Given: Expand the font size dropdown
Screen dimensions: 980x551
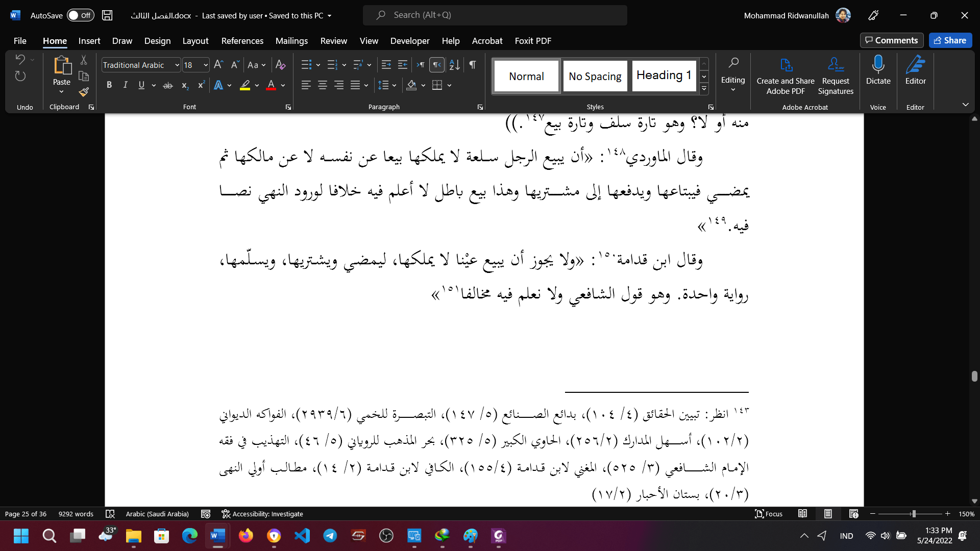Looking at the screenshot, I should (206, 65).
